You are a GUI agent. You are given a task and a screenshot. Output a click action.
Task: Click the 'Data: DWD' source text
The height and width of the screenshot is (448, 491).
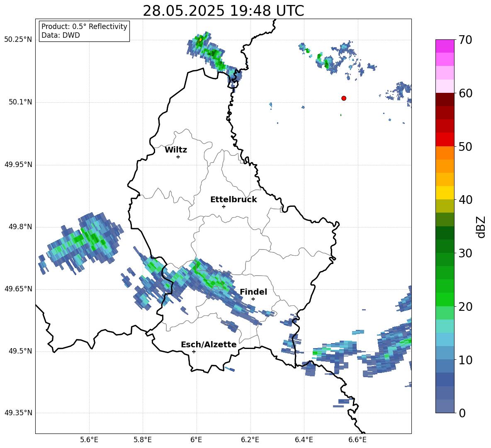pyautogui.click(x=61, y=35)
